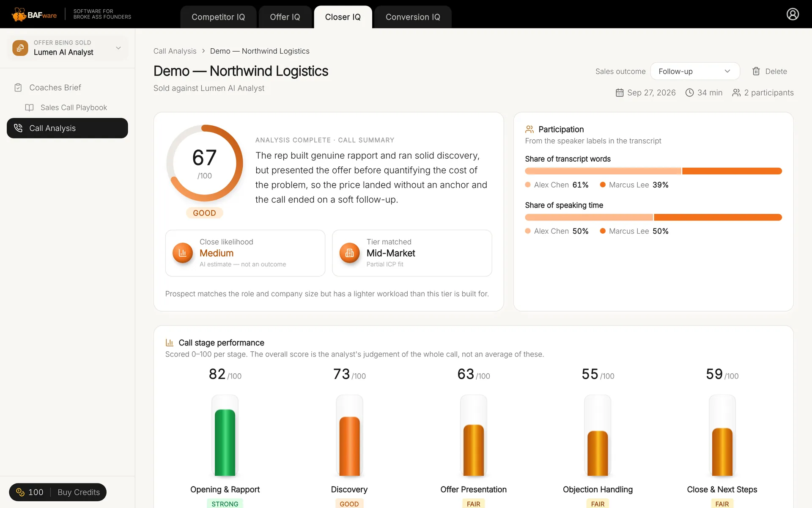This screenshot has width=812, height=508.
Task: Click the Close likelihood chart icon
Action: tap(183, 253)
